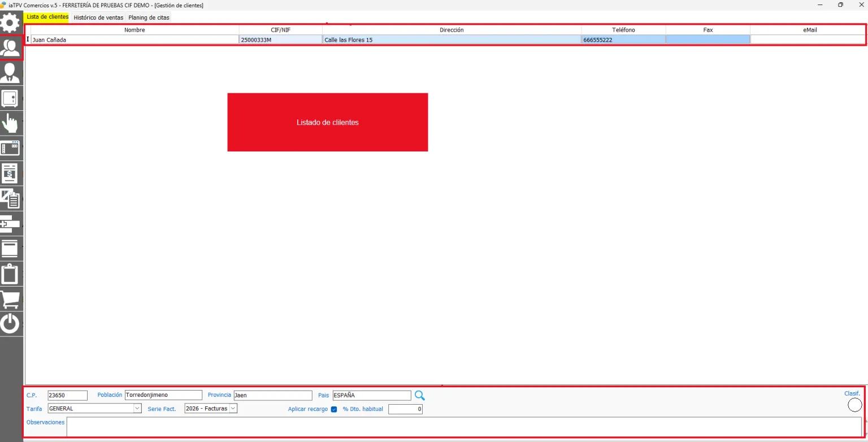Open the clients management sidebar icon
The height and width of the screenshot is (442, 868).
click(11, 47)
